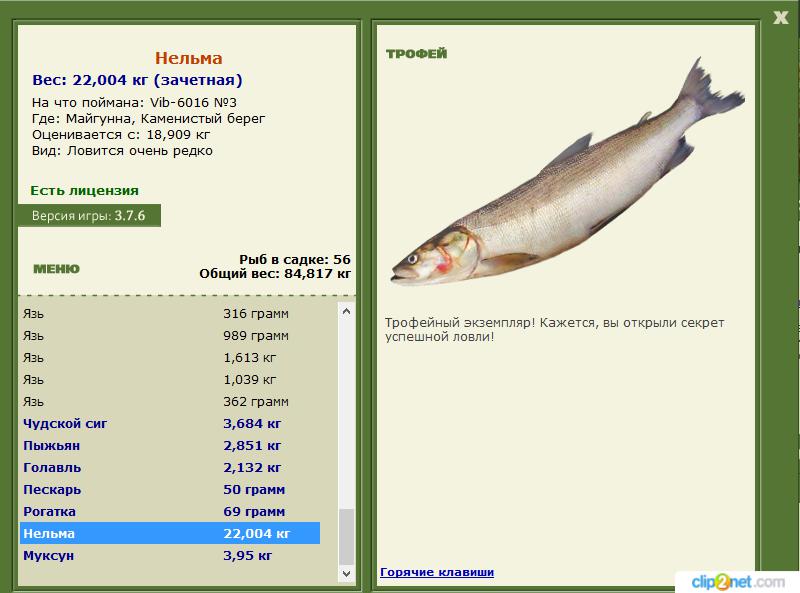
Task: Click the Рыб в садке: 56 text
Action: [x=295, y=259]
